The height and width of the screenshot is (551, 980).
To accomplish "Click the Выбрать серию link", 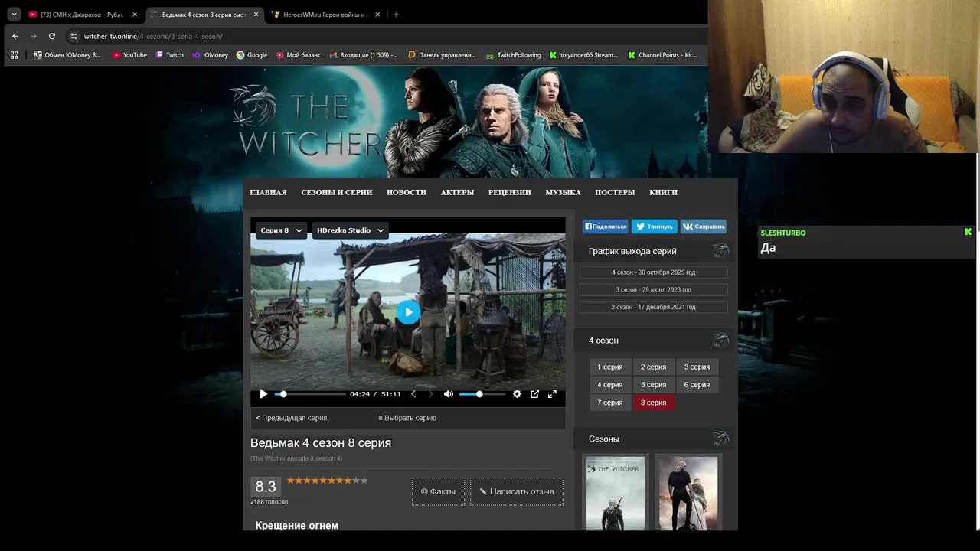I will 407,418.
